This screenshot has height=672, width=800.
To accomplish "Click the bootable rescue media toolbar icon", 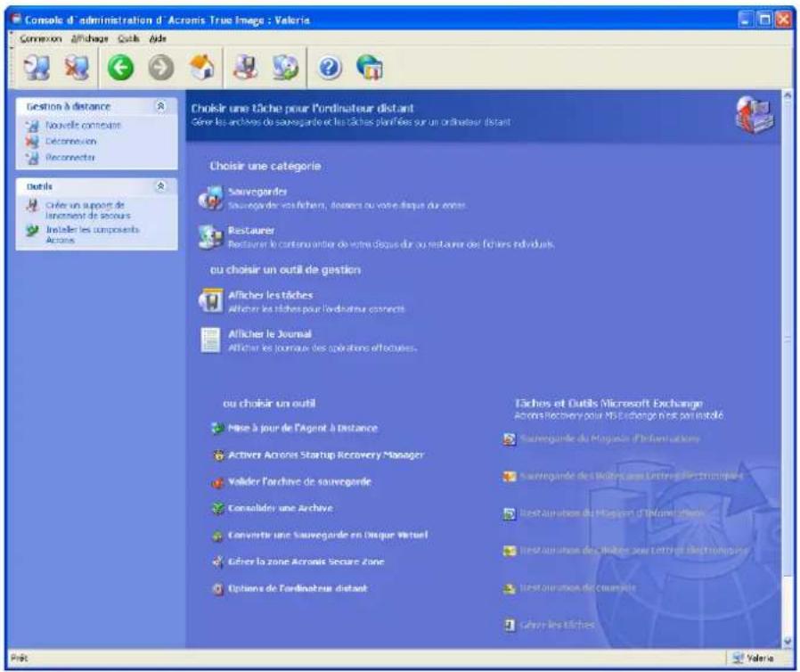I will point(245,67).
